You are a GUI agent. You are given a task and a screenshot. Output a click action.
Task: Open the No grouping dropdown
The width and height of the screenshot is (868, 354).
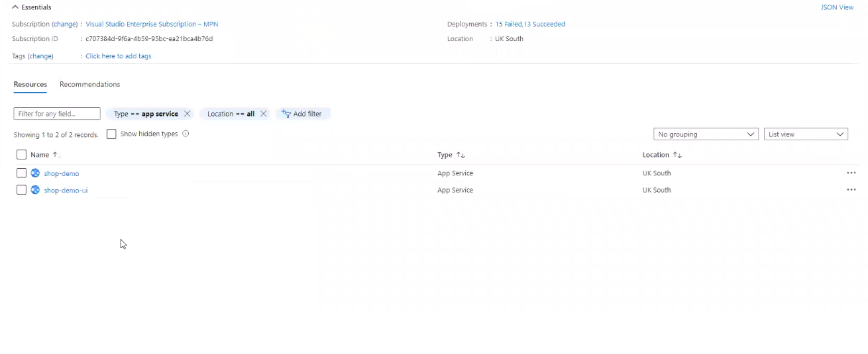pos(706,134)
